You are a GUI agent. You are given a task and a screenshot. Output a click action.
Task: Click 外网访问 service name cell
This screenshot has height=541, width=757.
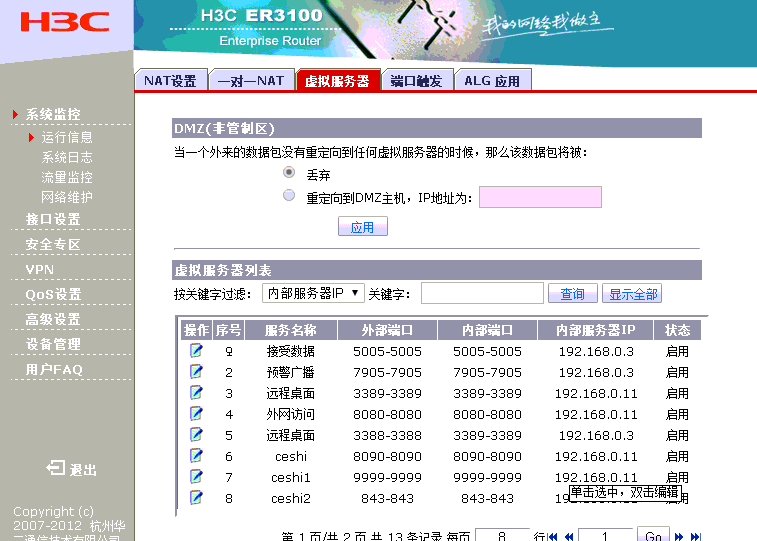coord(291,414)
